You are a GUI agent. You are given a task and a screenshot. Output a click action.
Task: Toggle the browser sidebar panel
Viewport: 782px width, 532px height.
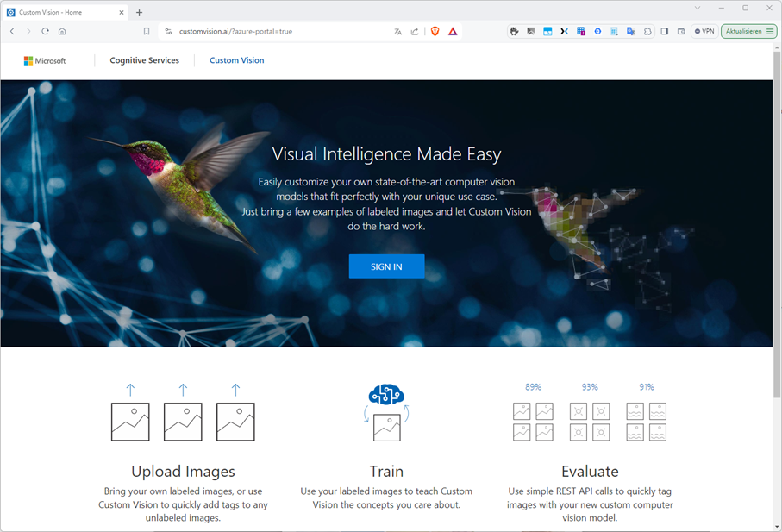664,31
